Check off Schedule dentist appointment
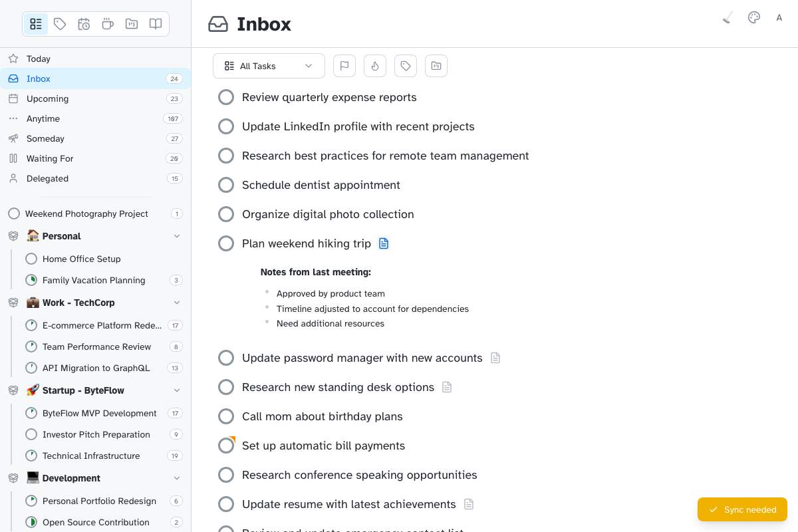 pyautogui.click(x=226, y=185)
